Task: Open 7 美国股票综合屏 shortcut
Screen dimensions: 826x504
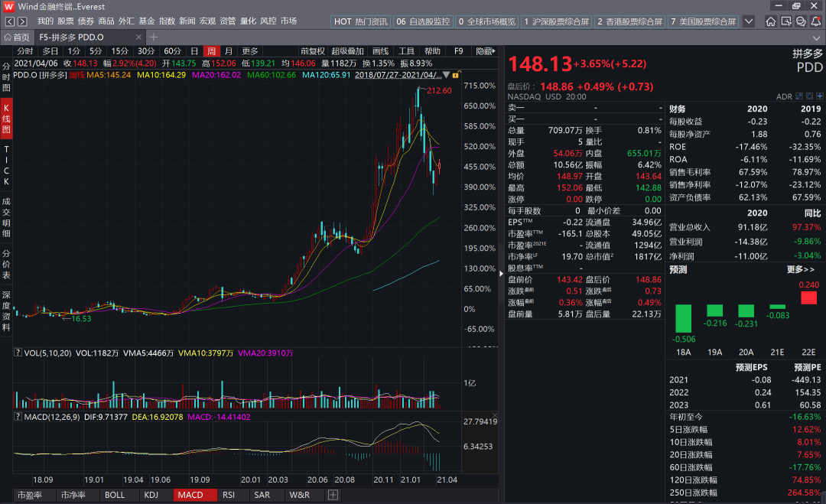Action: coord(703,21)
